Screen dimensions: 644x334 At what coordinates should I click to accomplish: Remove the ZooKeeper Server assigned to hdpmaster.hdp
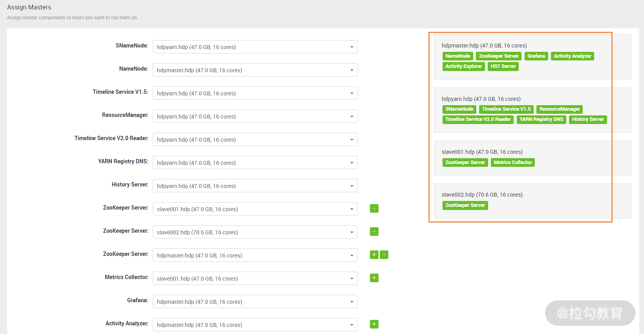click(384, 255)
